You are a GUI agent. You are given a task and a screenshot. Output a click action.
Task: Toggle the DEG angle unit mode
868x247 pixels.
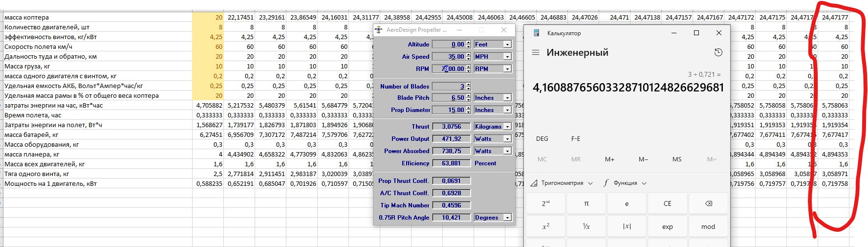click(542, 138)
